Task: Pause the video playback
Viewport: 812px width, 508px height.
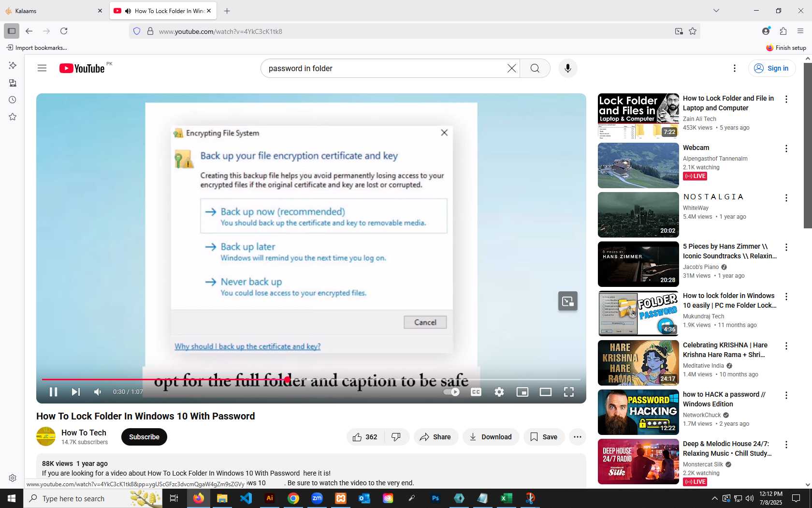Action: click(x=53, y=392)
